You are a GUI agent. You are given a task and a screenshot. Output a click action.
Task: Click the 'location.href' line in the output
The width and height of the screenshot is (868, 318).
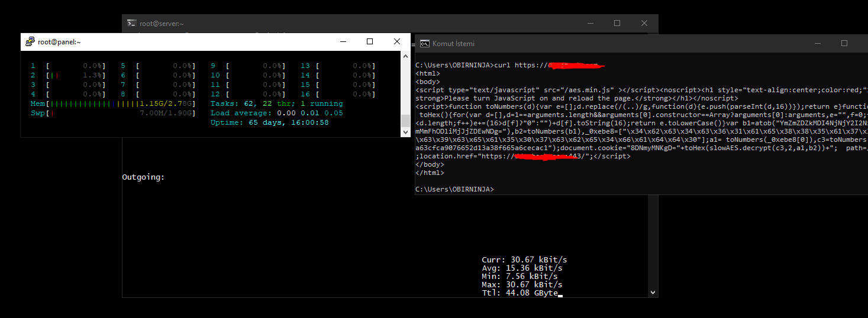[523, 156]
